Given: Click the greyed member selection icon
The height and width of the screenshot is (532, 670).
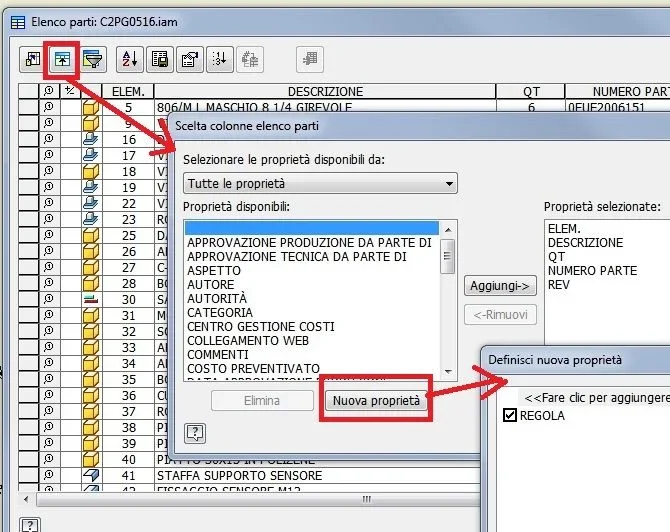Looking at the screenshot, I should click(310, 59).
